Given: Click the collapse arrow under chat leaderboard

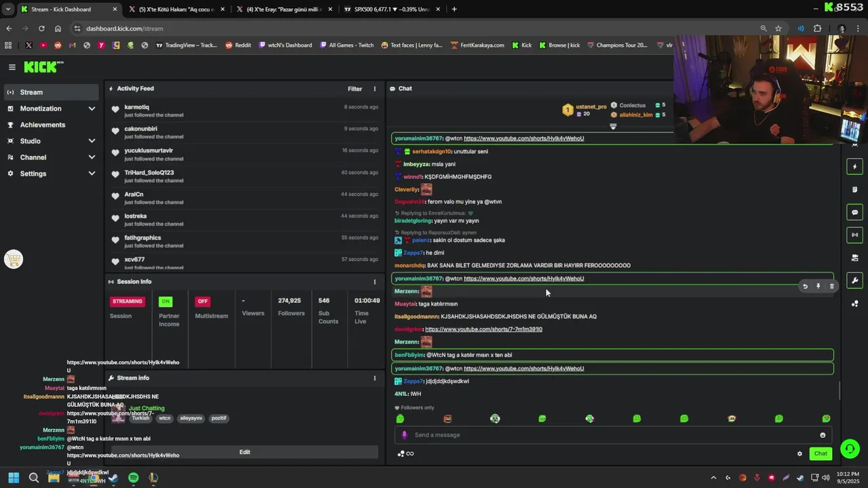Looking at the screenshot, I should coord(613,126).
